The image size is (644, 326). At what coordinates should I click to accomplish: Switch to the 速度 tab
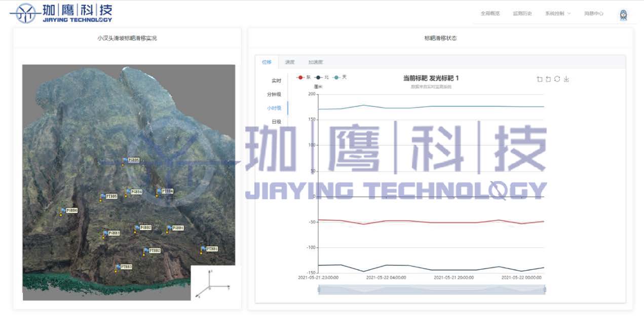coord(290,62)
